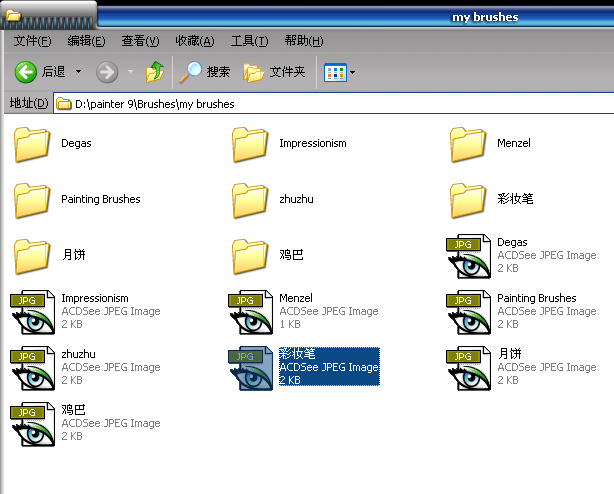
Task: Click the Impressionism folder name label
Action: coord(313,143)
